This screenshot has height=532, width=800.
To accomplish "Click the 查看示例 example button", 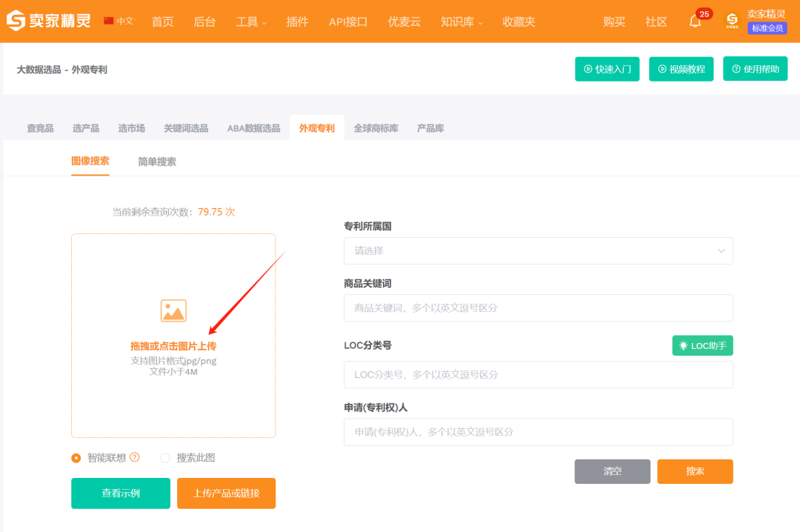I will pos(120,493).
